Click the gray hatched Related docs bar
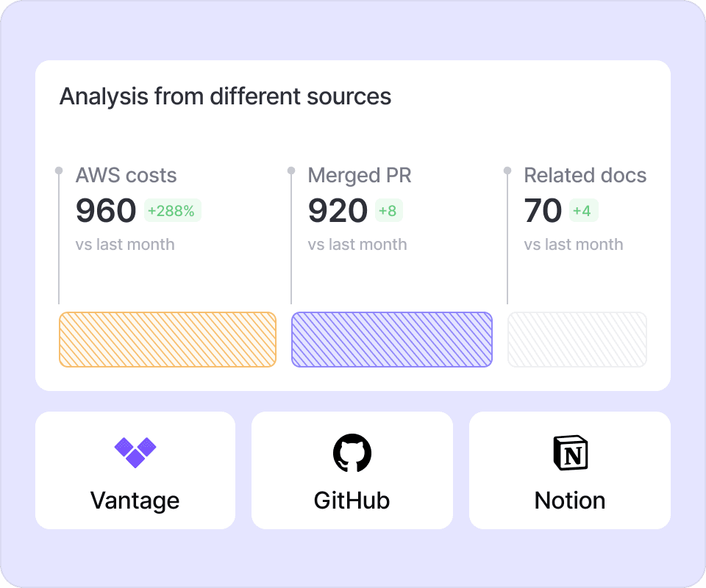Screen dimensions: 706x588 pyautogui.click(x=577, y=340)
